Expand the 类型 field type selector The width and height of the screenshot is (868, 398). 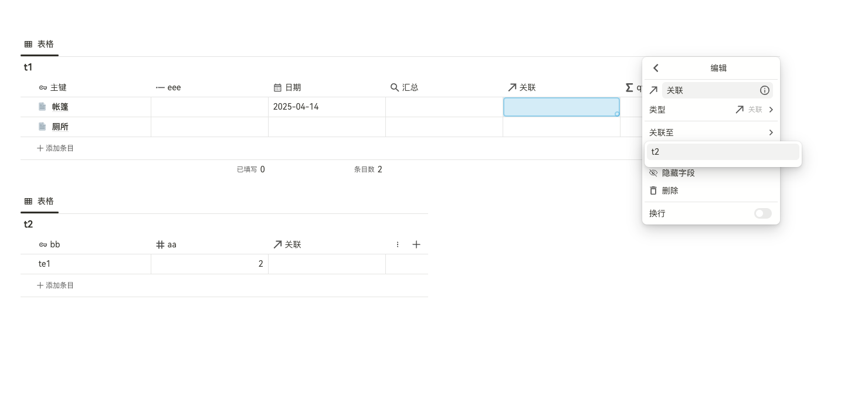(x=754, y=110)
